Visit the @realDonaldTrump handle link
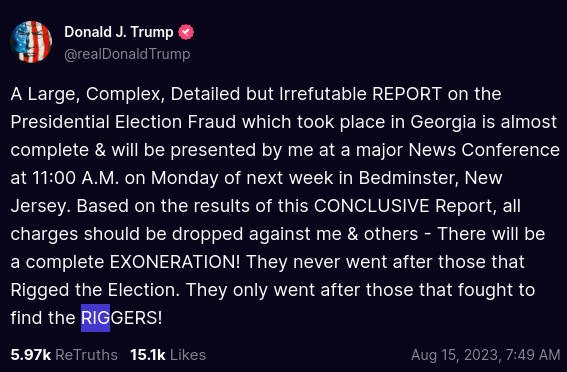Image resolution: width=567 pixels, height=372 pixels. pos(127,54)
